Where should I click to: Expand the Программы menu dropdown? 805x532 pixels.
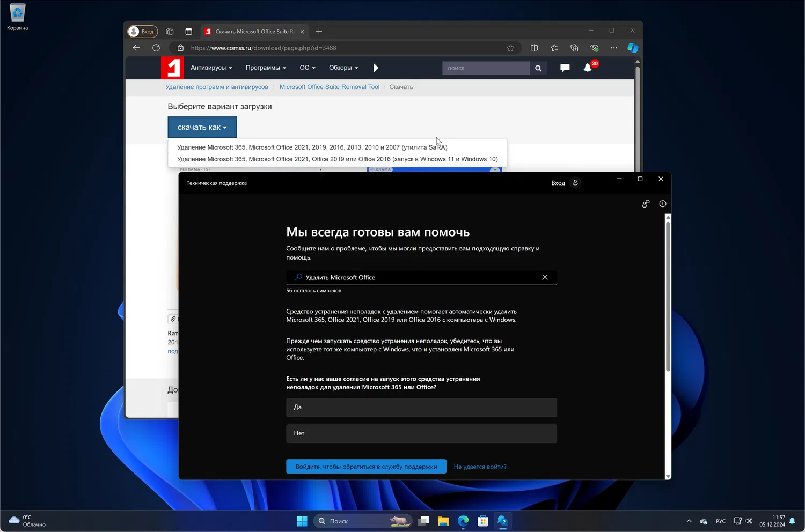pos(266,68)
